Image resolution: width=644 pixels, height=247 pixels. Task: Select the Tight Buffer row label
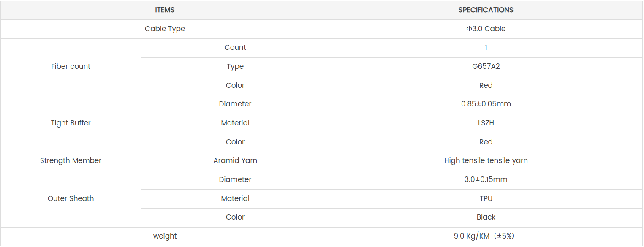pyautogui.click(x=71, y=123)
